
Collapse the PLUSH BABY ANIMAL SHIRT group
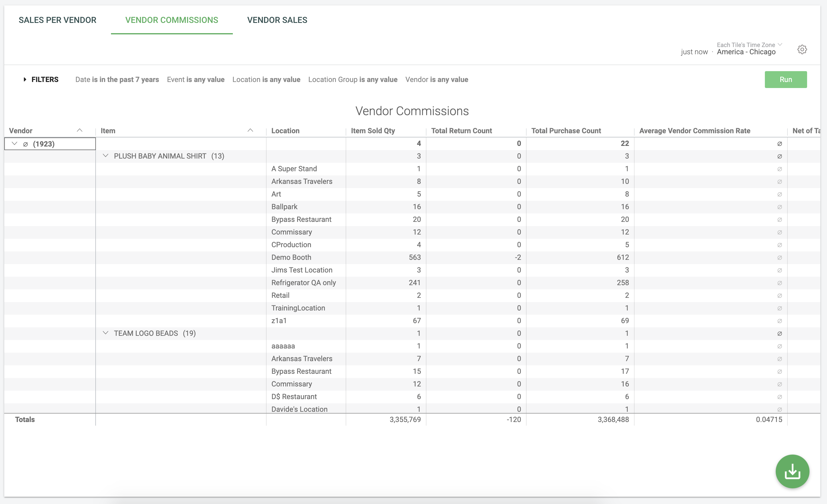pyautogui.click(x=105, y=156)
